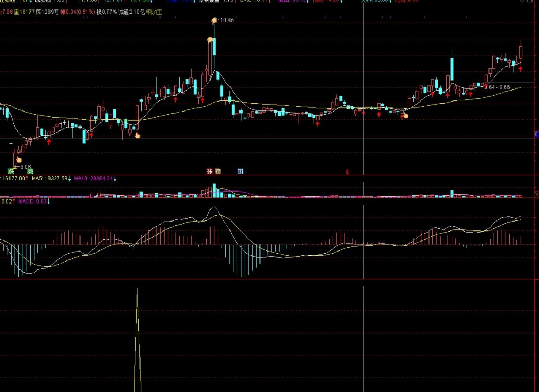Click the 财 financial event marker
Viewport: 539px width, 392px height.
pyautogui.click(x=240, y=171)
